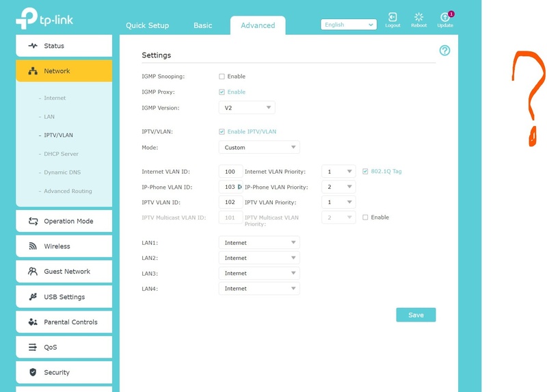Open the LAN1 port dropdown
This screenshot has width=547, height=392.
click(259, 243)
